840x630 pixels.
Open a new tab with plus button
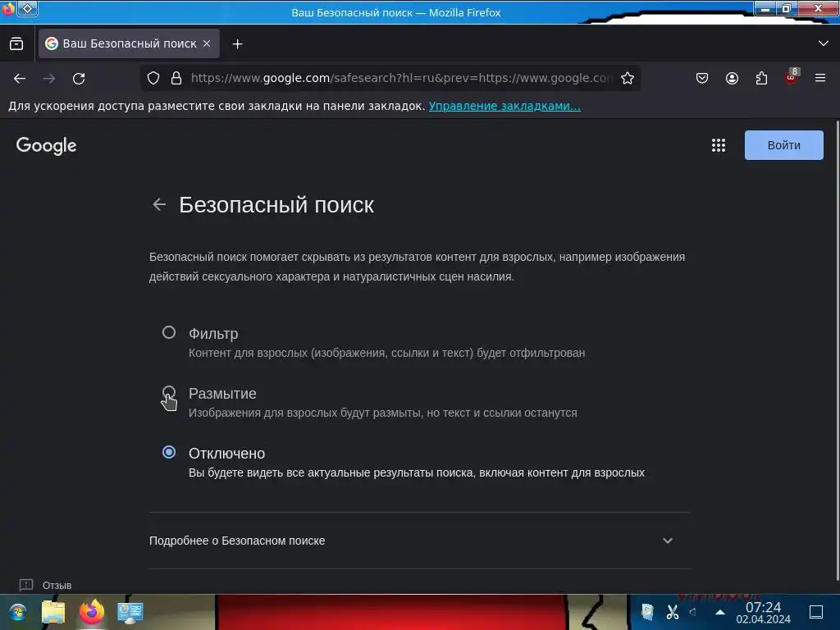coord(237,44)
